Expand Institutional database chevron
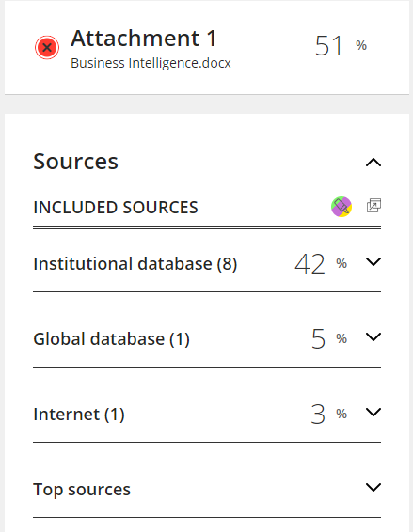 tap(373, 261)
